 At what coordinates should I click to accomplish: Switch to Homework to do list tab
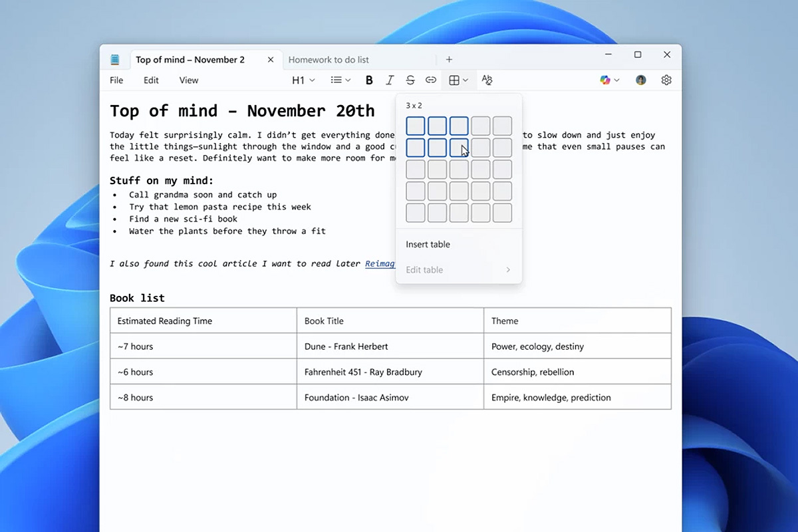(x=329, y=60)
